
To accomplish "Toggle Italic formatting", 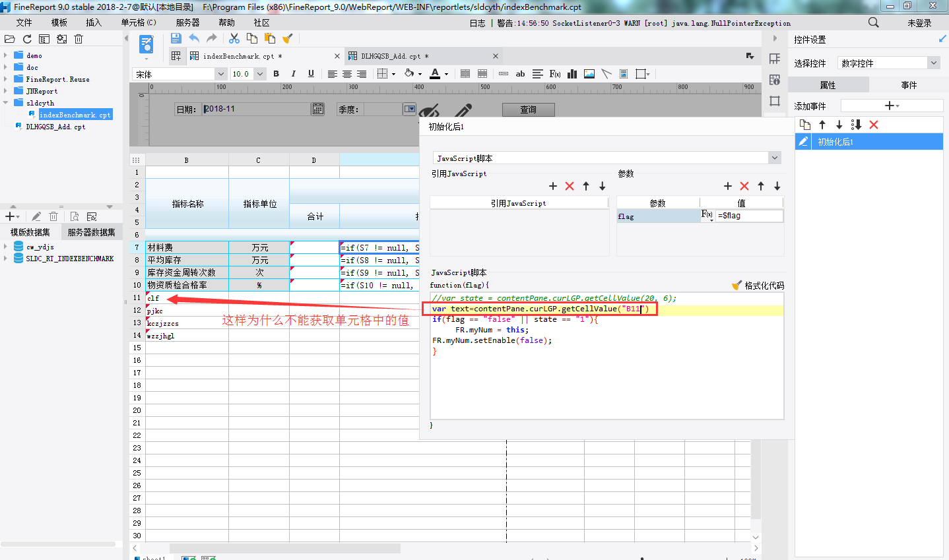I will coord(293,74).
